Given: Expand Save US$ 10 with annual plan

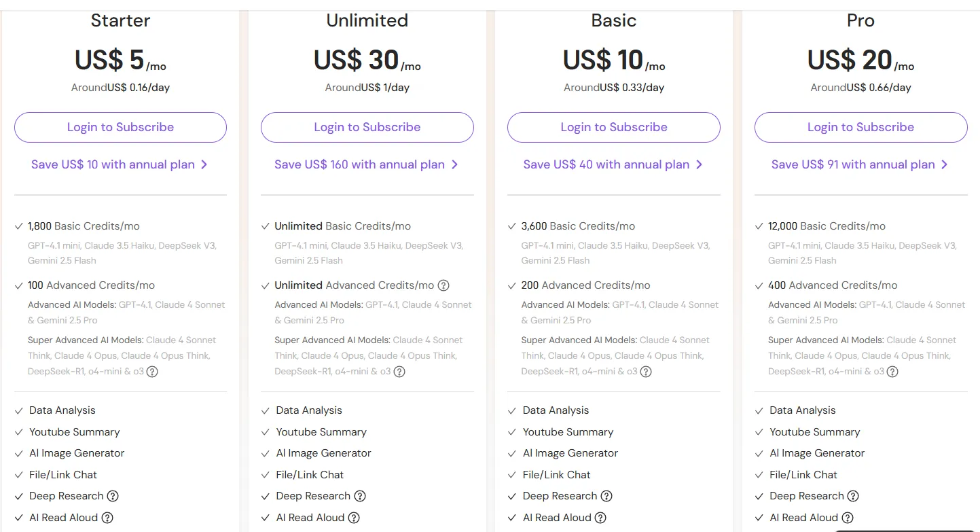Looking at the screenshot, I should coord(120,164).
